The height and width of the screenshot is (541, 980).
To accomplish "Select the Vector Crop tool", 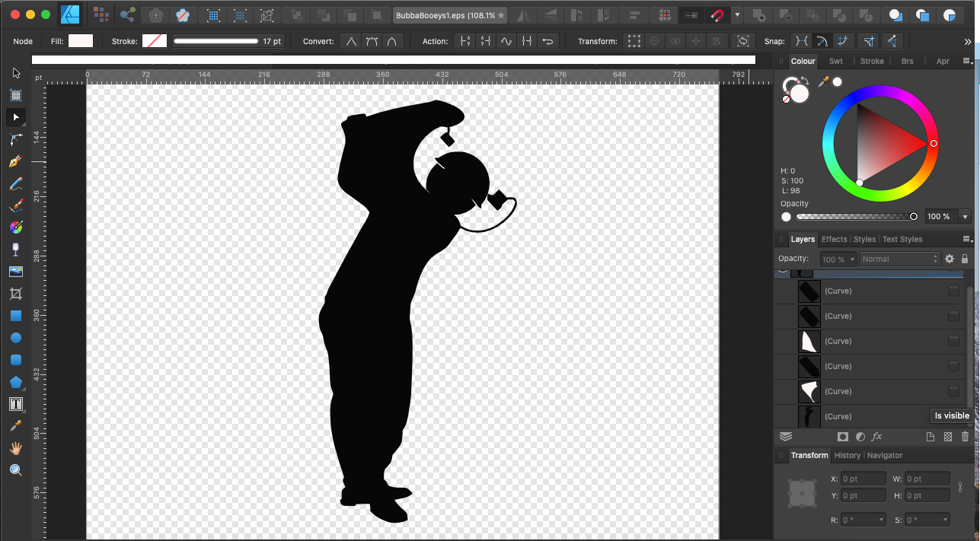I will (x=16, y=293).
